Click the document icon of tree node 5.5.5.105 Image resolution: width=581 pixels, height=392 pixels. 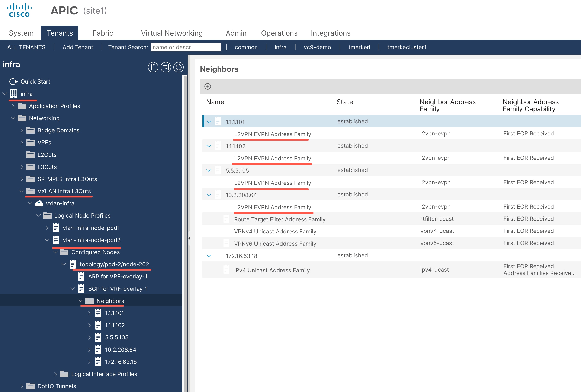98,338
